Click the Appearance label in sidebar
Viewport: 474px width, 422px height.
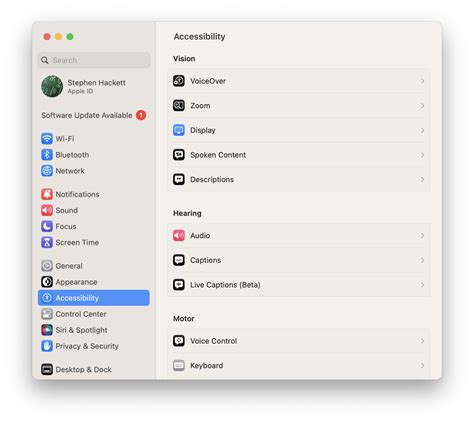(76, 282)
